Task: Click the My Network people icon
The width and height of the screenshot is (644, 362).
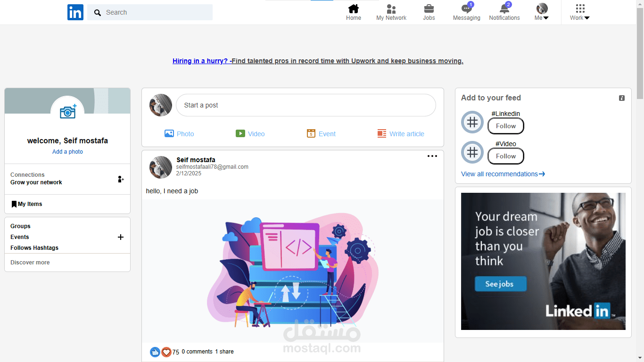Action: coord(391,8)
